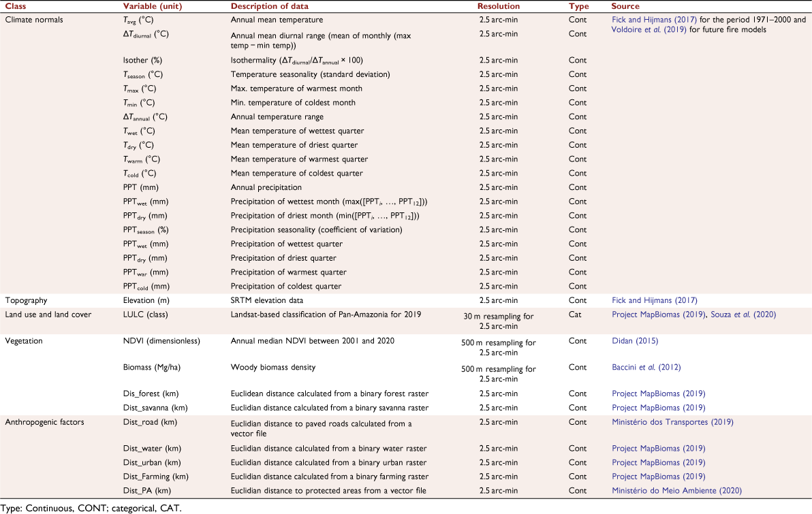The image size is (812, 514).
Task: Click the "NDVI (dimensionless)" variable cell
Action: coord(161,340)
